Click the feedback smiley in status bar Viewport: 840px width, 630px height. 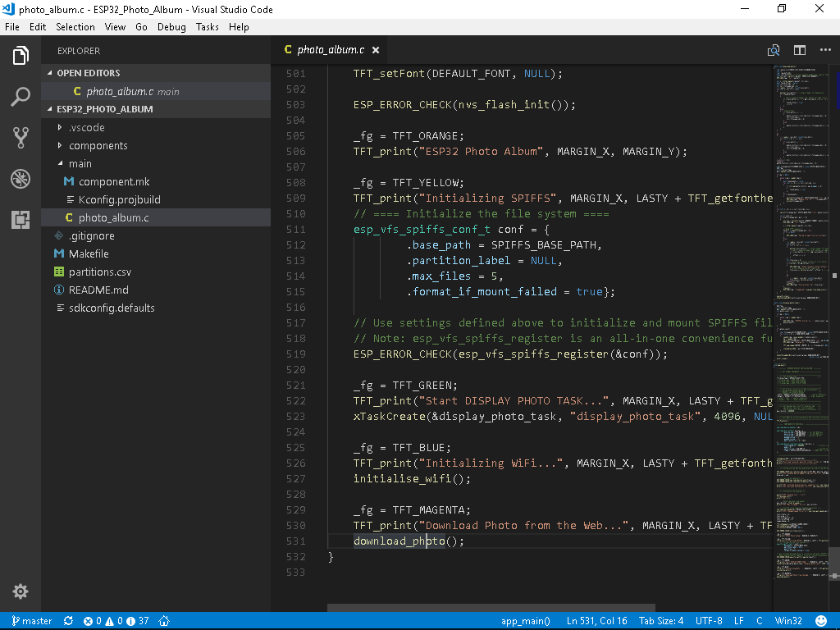pyautogui.click(x=820, y=621)
